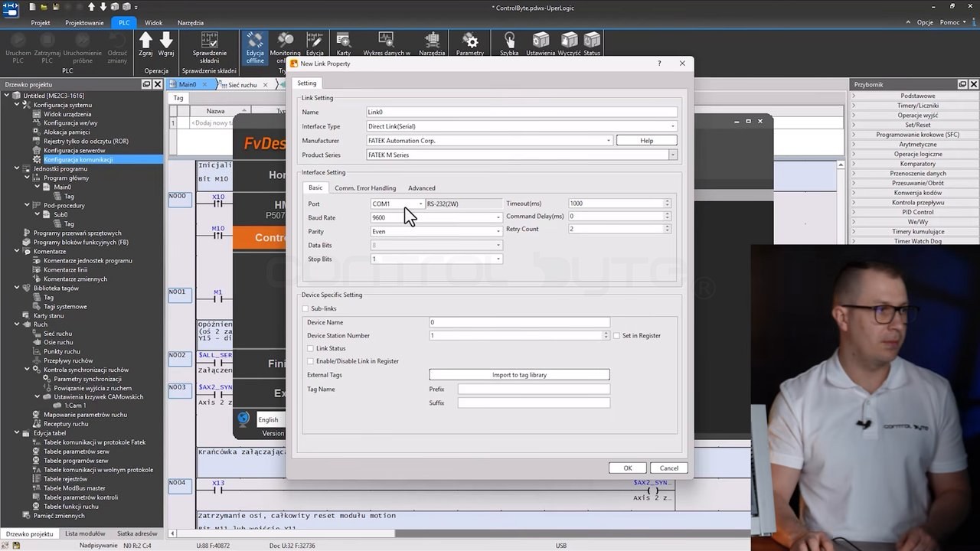Open the Comm. Error Handling tab
The height and width of the screenshot is (551, 980).
tap(365, 187)
